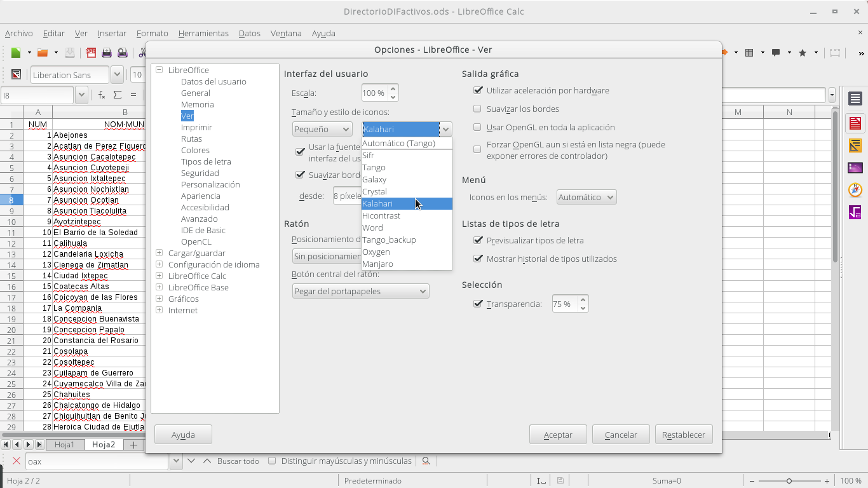Screen dimensions: 868x488
Task: Click the Open folder icon in the toolbar
Action: pyautogui.click(x=43, y=53)
